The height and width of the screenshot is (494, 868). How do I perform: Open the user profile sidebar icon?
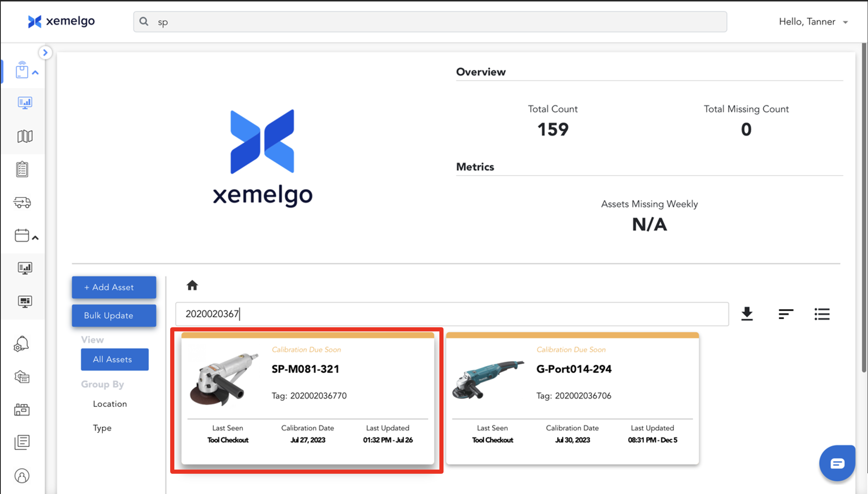tap(22, 476)
